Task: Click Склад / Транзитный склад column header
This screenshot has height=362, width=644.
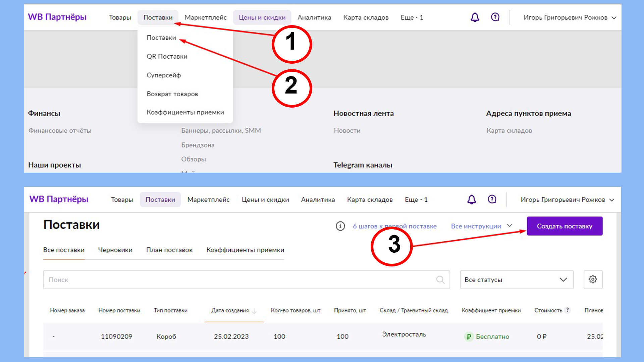Action: [x=414, y=310]
